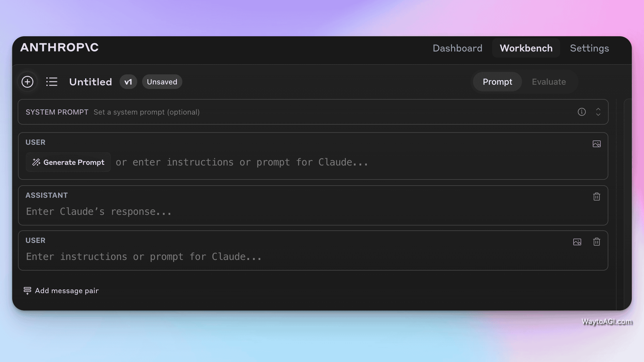Expand the system prompt field chevrons

598,112
